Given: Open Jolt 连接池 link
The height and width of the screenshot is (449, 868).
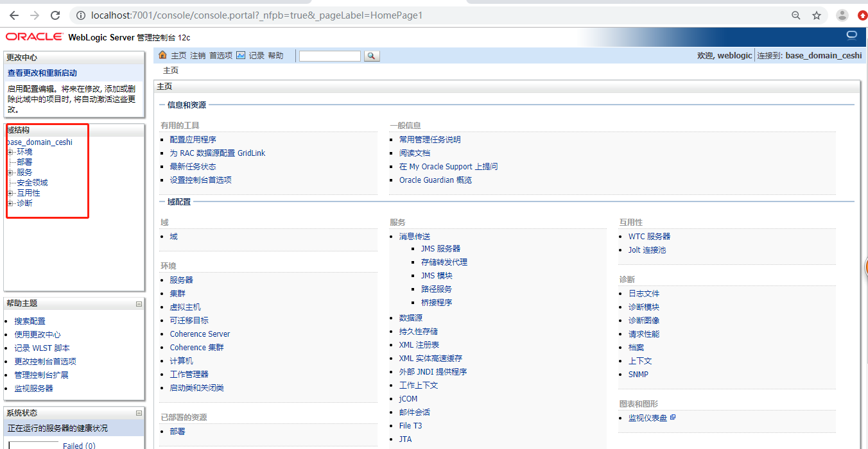Looking at the screenshot, I should [647, 250].
